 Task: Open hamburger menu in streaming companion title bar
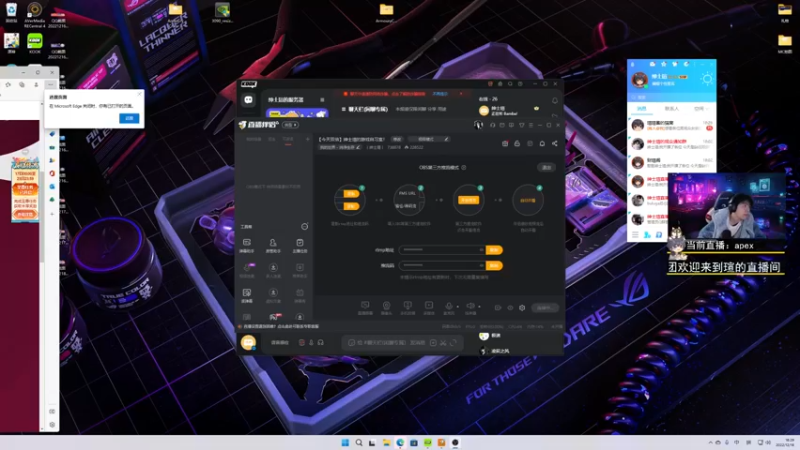531,125
